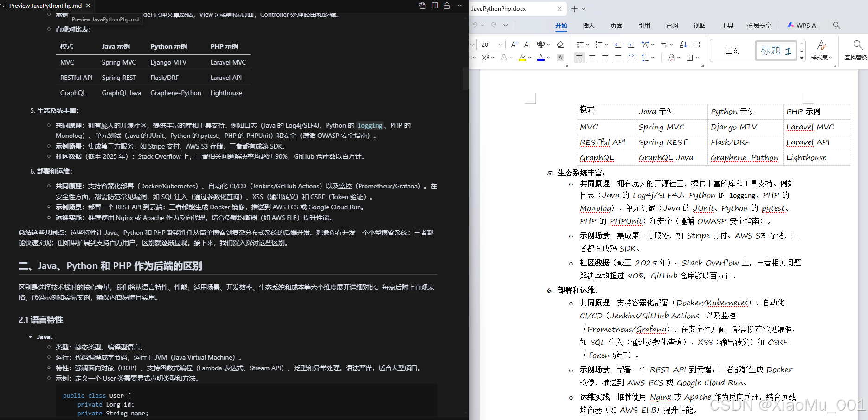Screen dimensions: 868x420
Task: Click the superscript X² icon
Action: [x=485, y=58]
